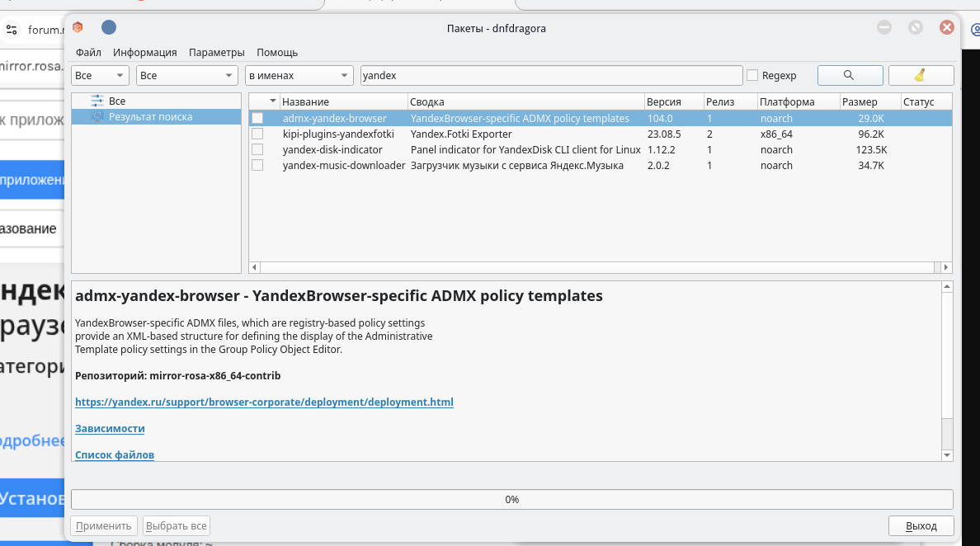The image size is (980, 546).
Task: Click the 0% progress bar
Action: (512, 499)
